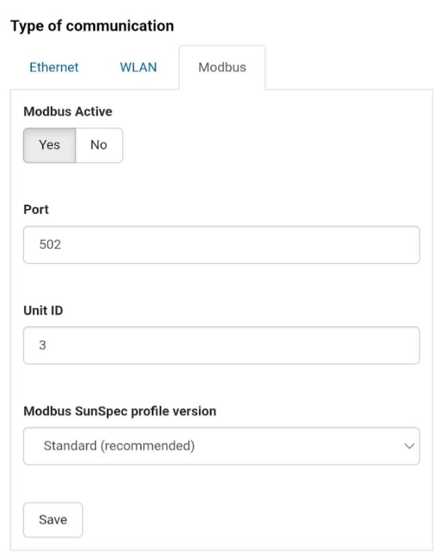Click the Unit ID field label

tap(43, 310)
